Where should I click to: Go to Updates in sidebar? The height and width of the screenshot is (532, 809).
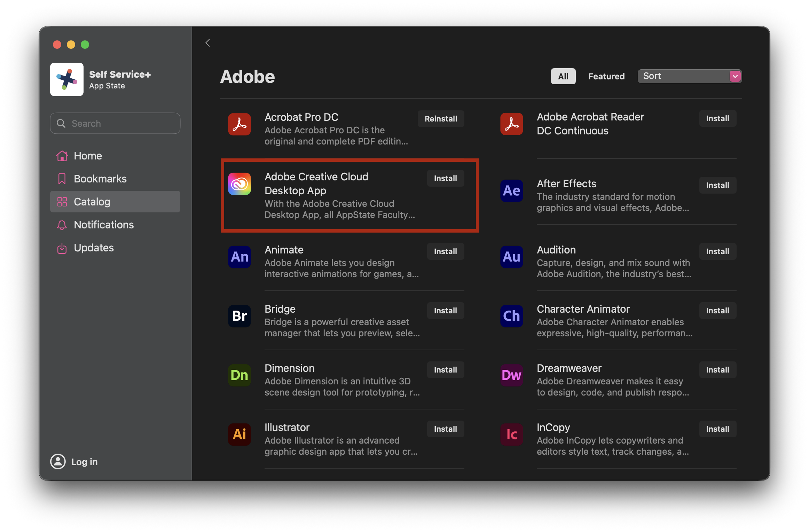(x=94, y=248)
